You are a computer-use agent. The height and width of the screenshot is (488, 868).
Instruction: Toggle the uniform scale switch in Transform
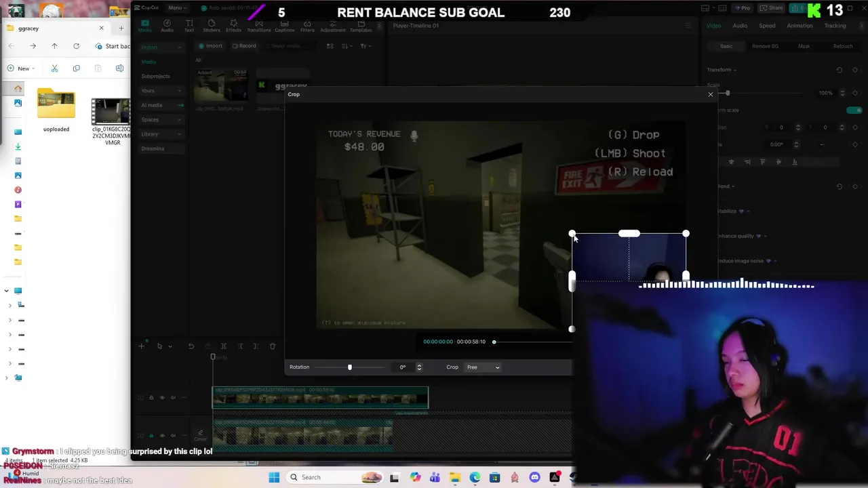[854, 110]
